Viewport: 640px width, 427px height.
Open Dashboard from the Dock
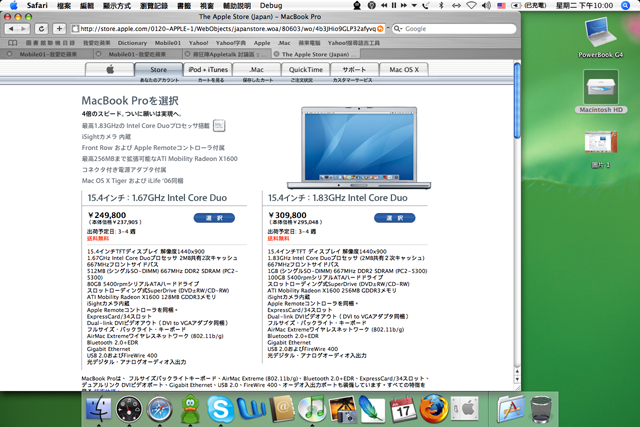click(129, 409)
